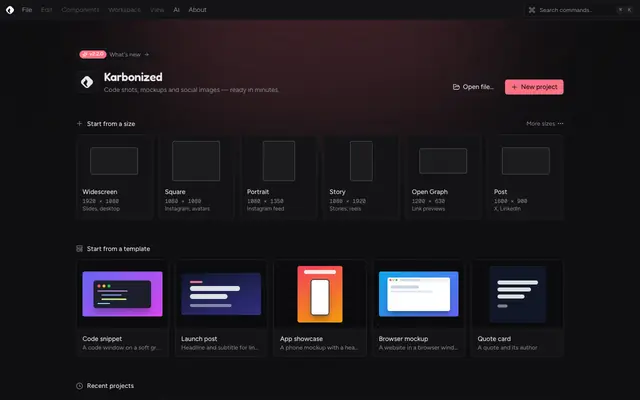Click the template icon beside Start from a template
The height and width of the screenshot is (400, 640).
(79, 249)
